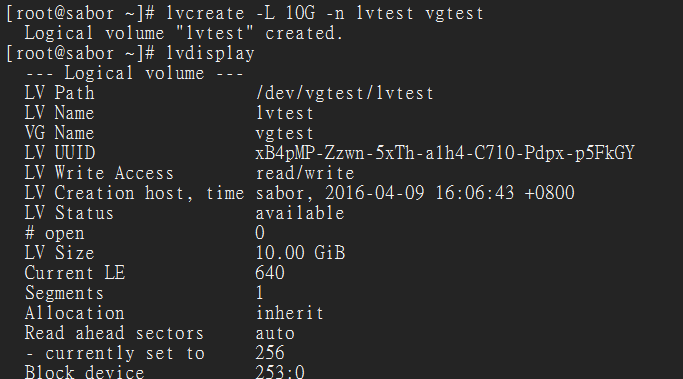Click the Current LE value 640

(x=270, y=273)
